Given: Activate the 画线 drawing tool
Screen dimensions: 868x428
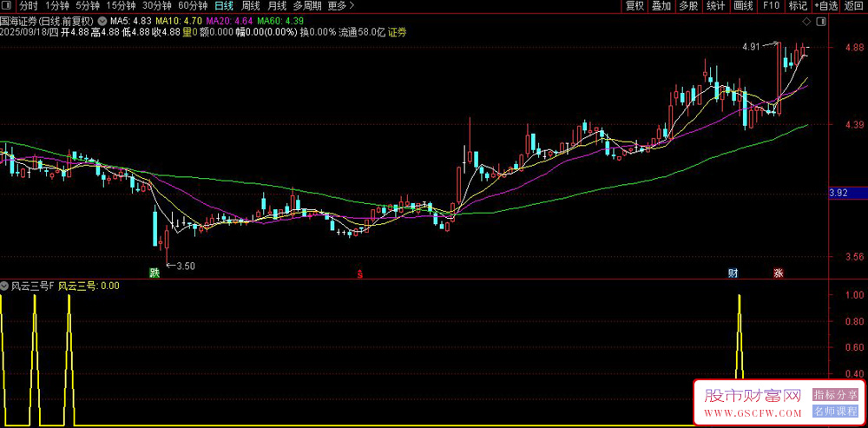Looking at the screenshot, I should 744,6.
